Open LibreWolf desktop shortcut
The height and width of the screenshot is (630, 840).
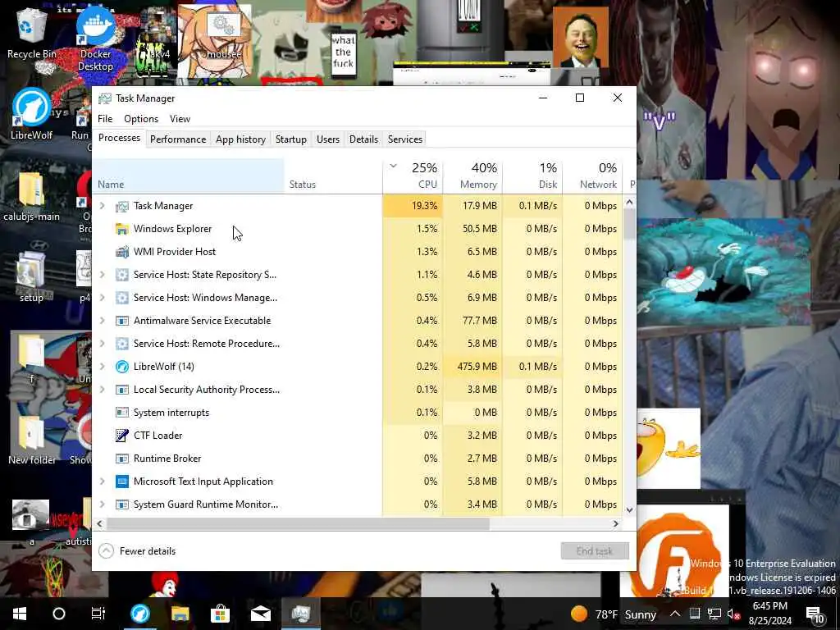click(32, 114)
